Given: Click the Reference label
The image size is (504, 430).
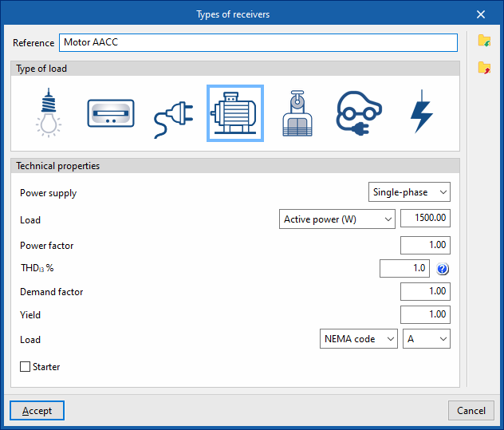Looking at the screenshot, I should [x=33, y=43].
